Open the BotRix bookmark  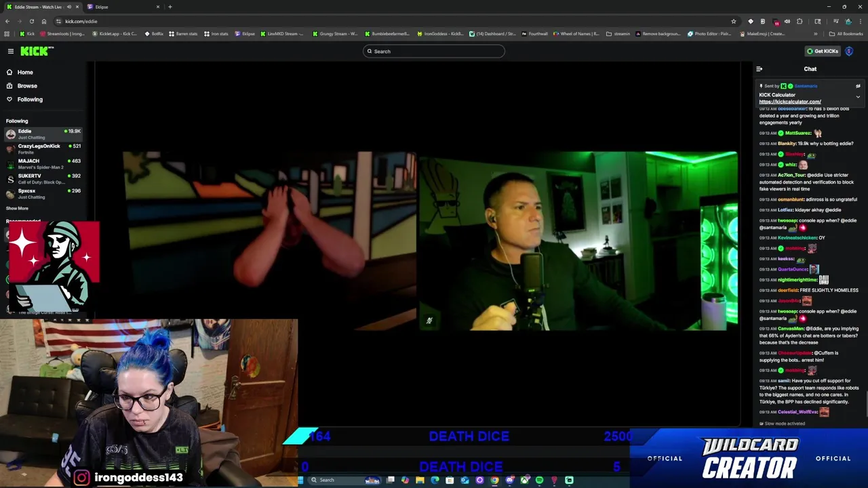[x=154, y=34]
